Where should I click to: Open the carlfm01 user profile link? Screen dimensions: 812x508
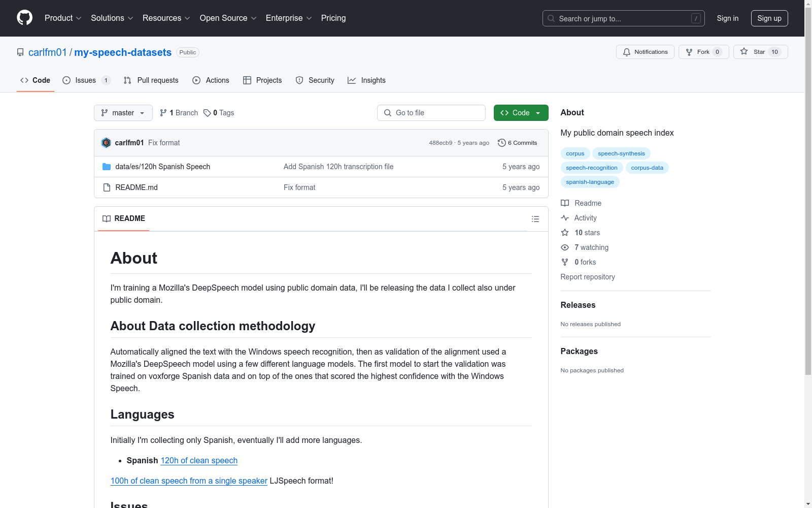[48, 52]
